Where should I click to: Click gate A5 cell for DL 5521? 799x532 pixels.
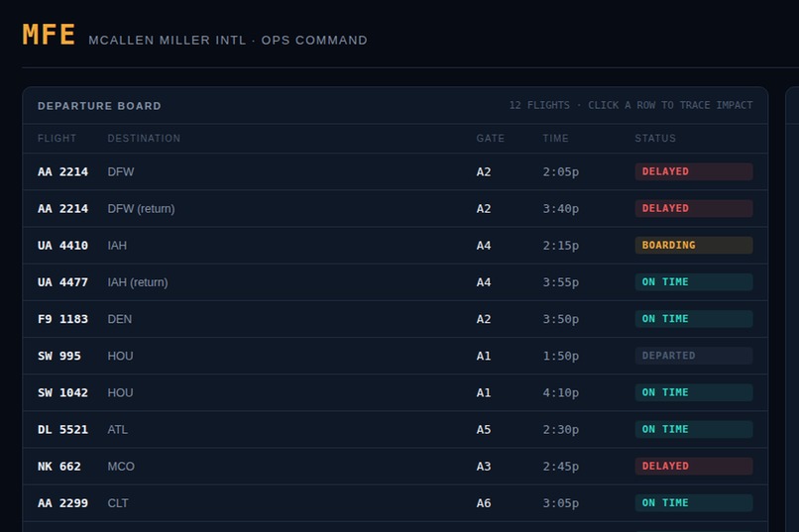tap(484, 430)
